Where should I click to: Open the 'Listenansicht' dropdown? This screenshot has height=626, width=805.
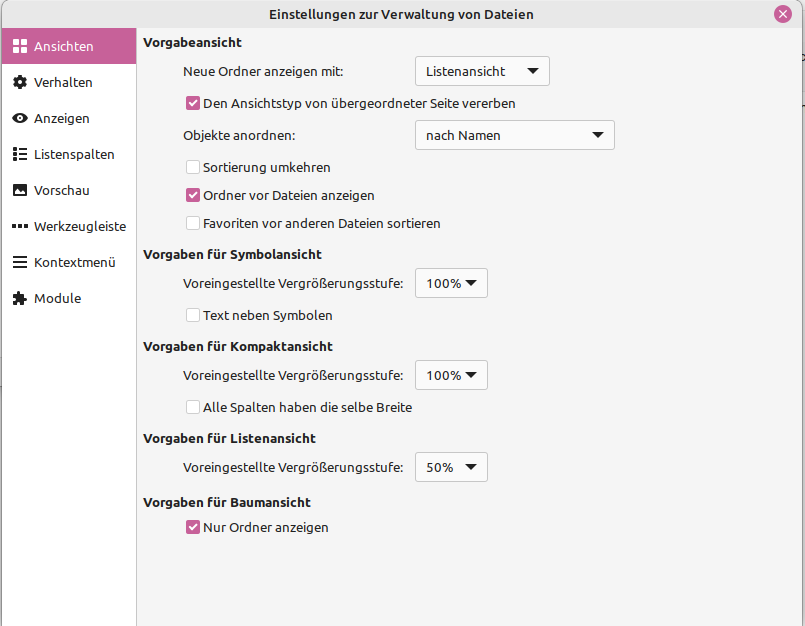[x=481, y=71]
